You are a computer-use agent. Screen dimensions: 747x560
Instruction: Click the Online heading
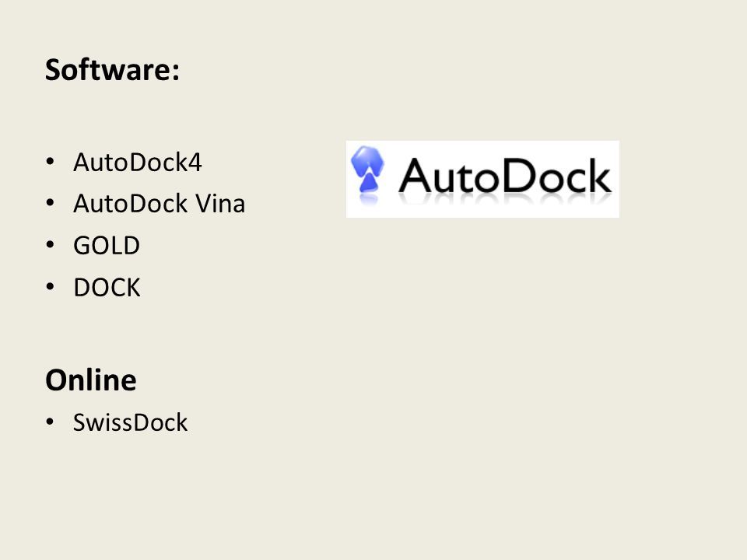(91, 380)
